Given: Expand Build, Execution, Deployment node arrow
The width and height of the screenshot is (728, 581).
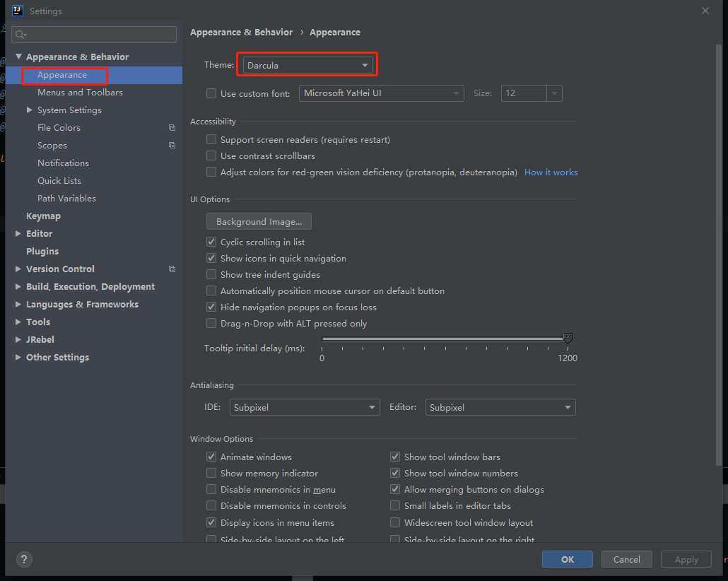Looking at the screenshot, I should 18,286.
